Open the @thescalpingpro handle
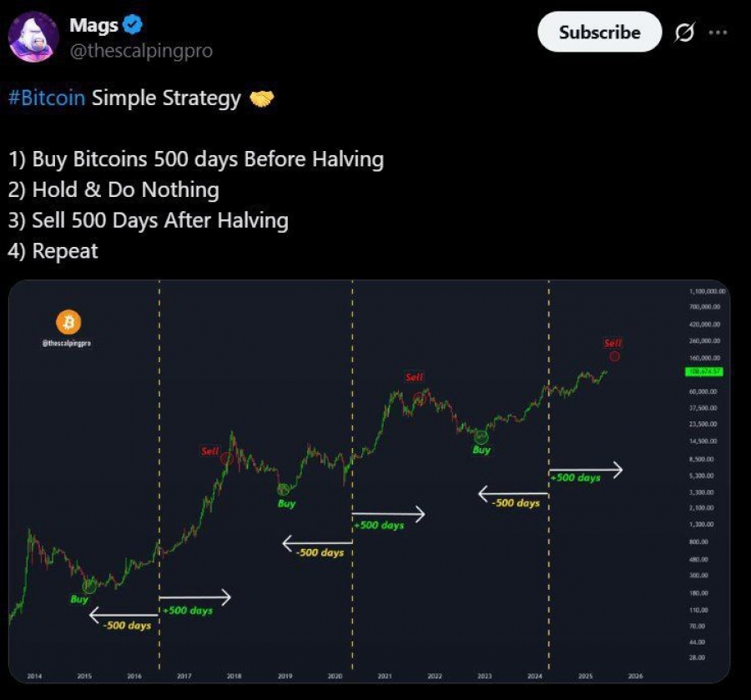 pos(141,50)
